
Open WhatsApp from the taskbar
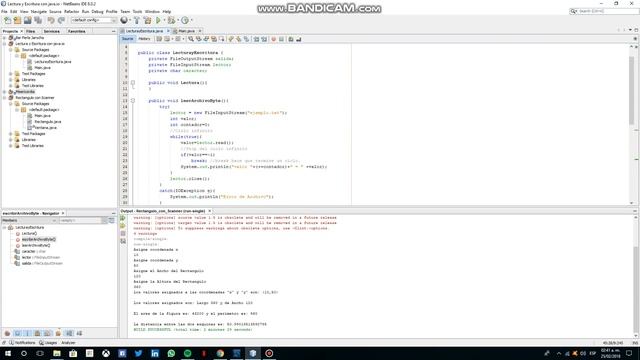coord(171,353)
